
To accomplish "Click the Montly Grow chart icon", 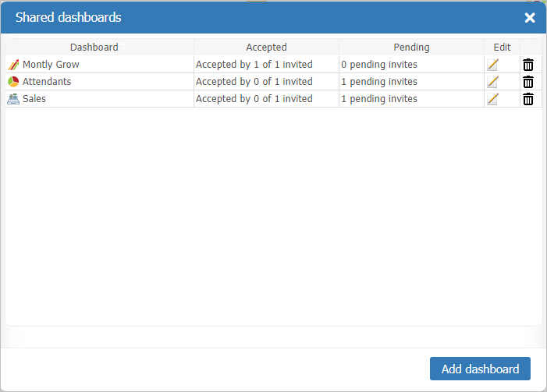I will (x=13, y=65).
